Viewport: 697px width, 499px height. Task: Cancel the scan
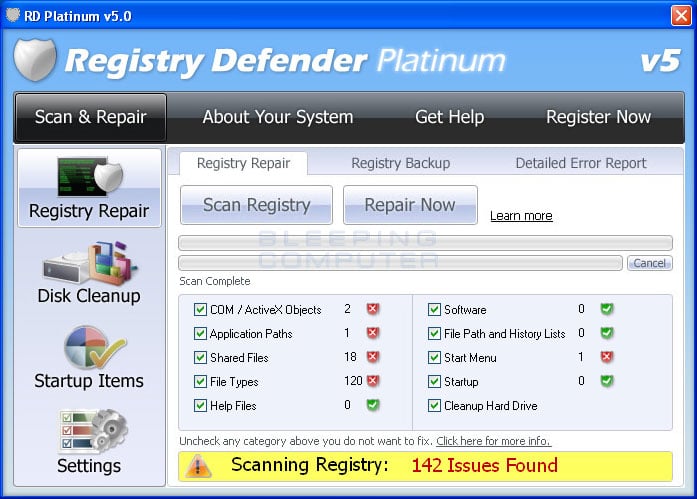point(649,263)
